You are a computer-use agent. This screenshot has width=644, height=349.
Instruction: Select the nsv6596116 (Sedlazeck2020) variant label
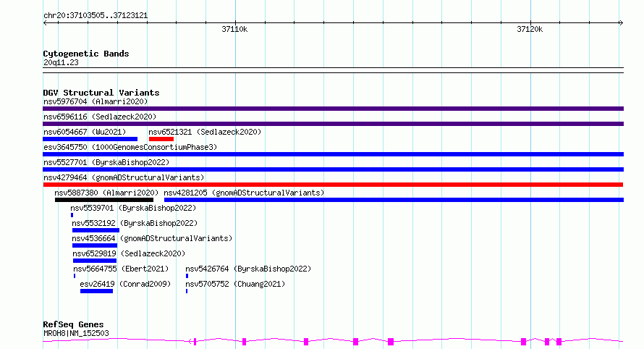coord(100,117)
